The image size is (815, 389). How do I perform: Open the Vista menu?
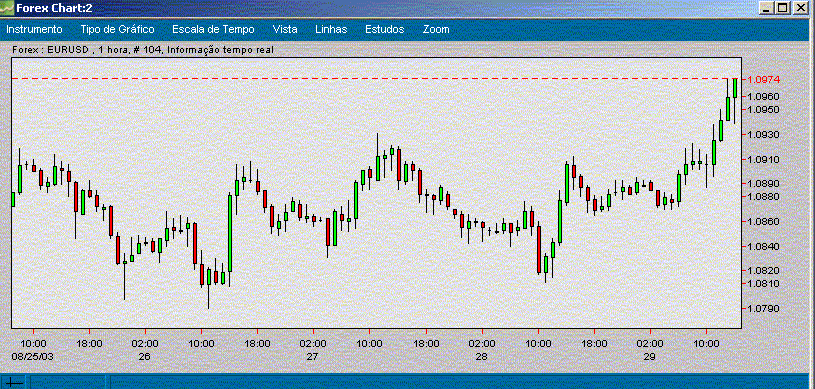285,29
